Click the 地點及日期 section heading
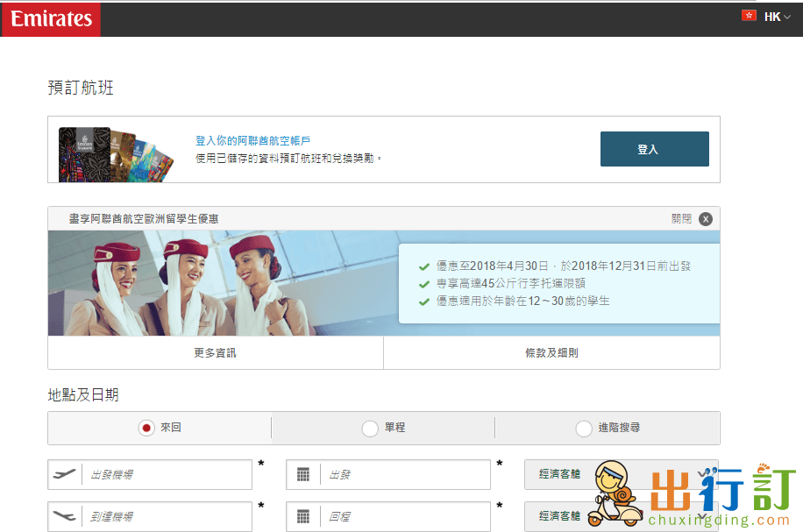Image resolution: width=803 pixels, height=532 pixels. pos(83,394)
